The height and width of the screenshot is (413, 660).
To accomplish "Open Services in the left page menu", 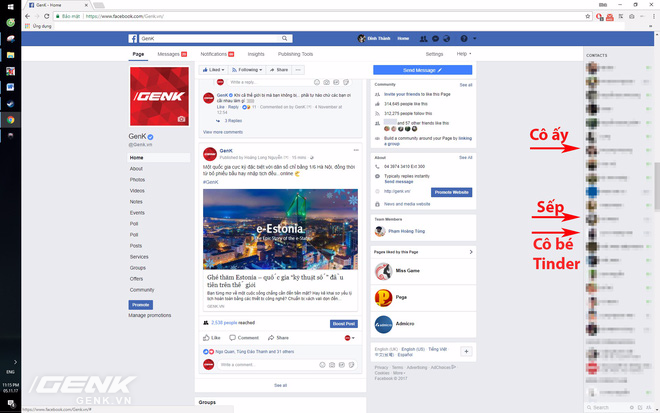I will tap(139, 257).
